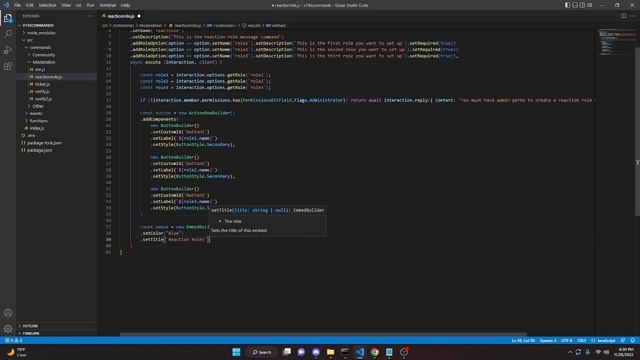The image size is (640, 360).
Task: Expand the TIMELINE section
Action: click(x=31, y=333)
